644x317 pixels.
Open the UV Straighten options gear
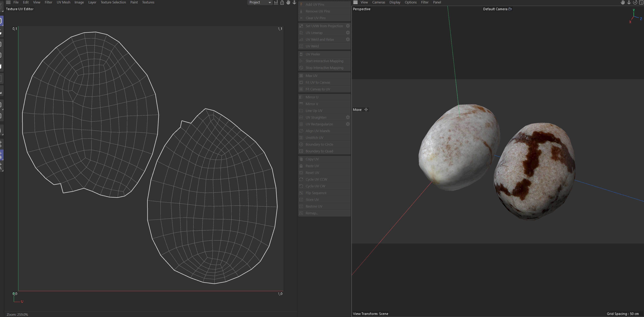[x=348, y=117]
